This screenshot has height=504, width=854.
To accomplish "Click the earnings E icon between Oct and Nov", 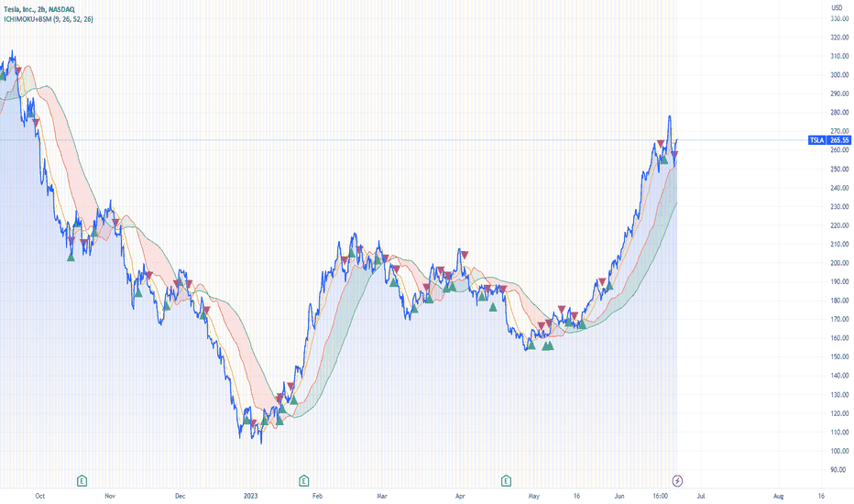I will 82,480.
